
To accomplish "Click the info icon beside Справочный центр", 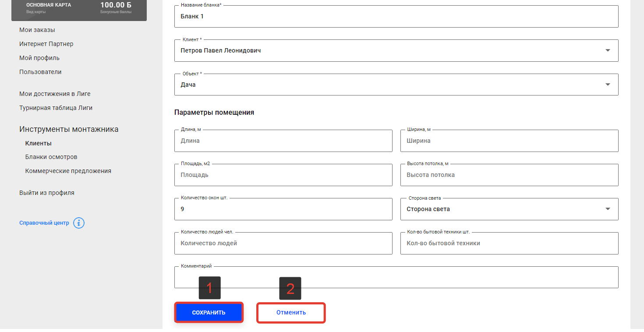I will pos(79,223).
